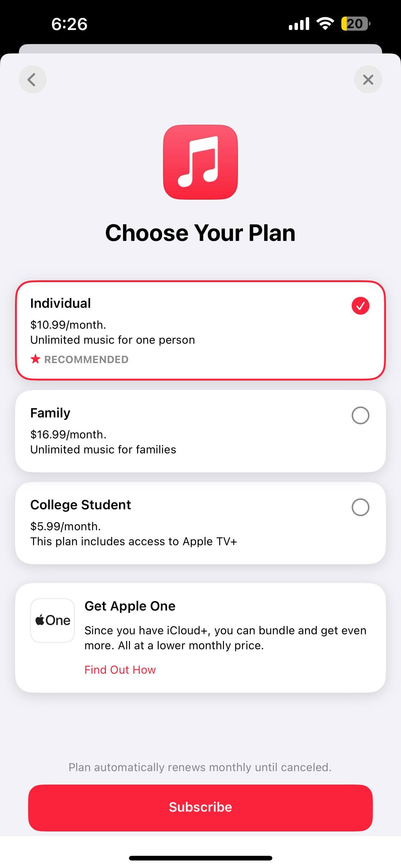Tap the home indicator bar
Screen dimensions: 401x868
pyautogui.click(x=200, y=858)
